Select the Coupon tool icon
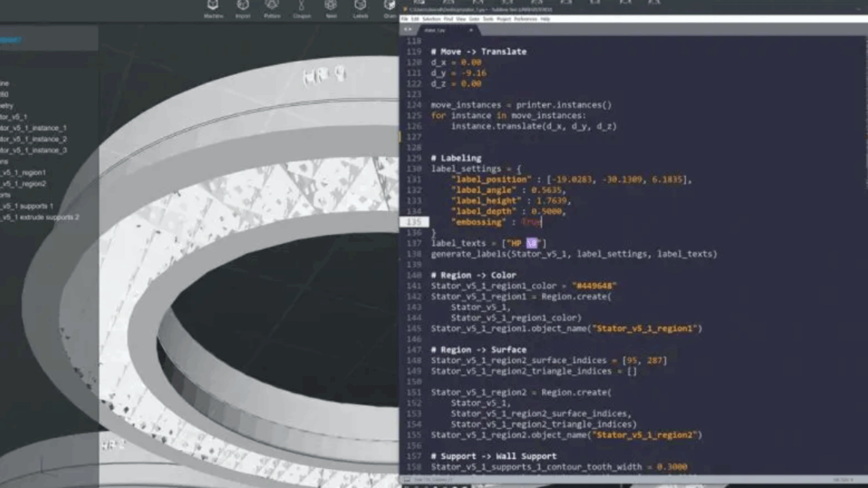Image resolution: width=868 pixels, height=488 pixels. (302, 8)
